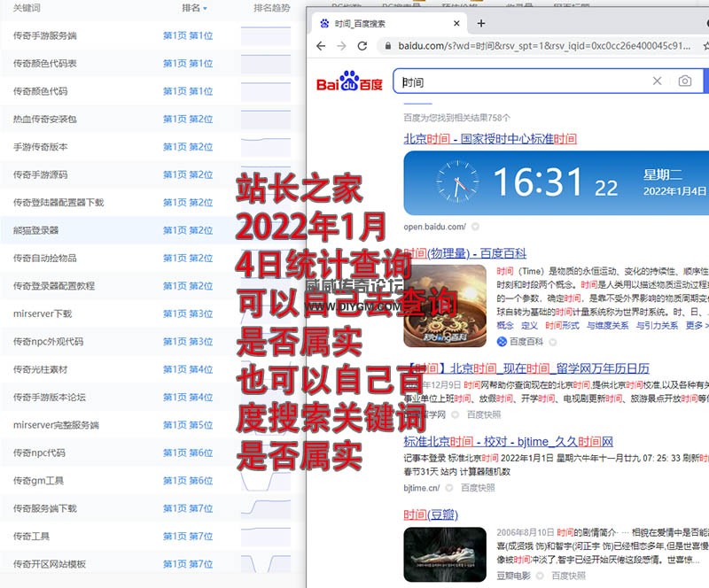The height and width of the screenshot is (588, 709).
Task: Open 百度快照 next to 豆瓣电影
Action: tap(568, 576)
